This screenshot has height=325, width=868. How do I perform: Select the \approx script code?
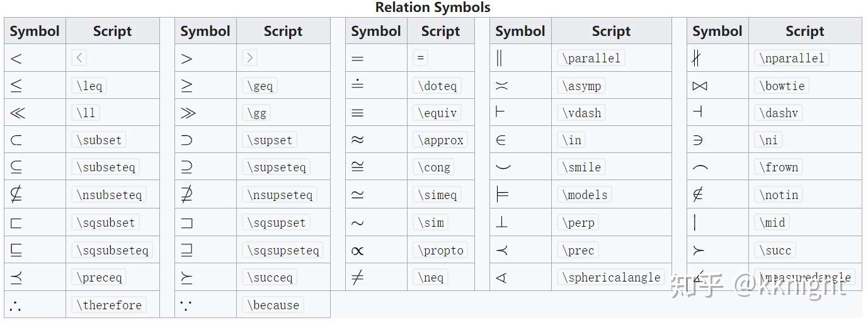(x=440, y=140)
